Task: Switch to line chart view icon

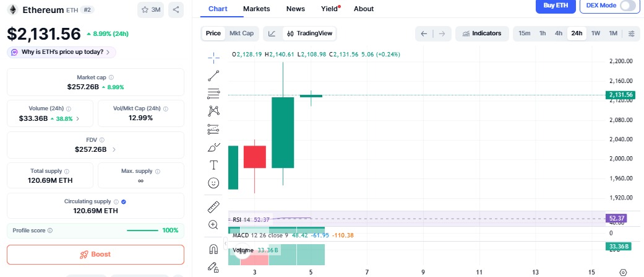Action: (x=272, y=33)
